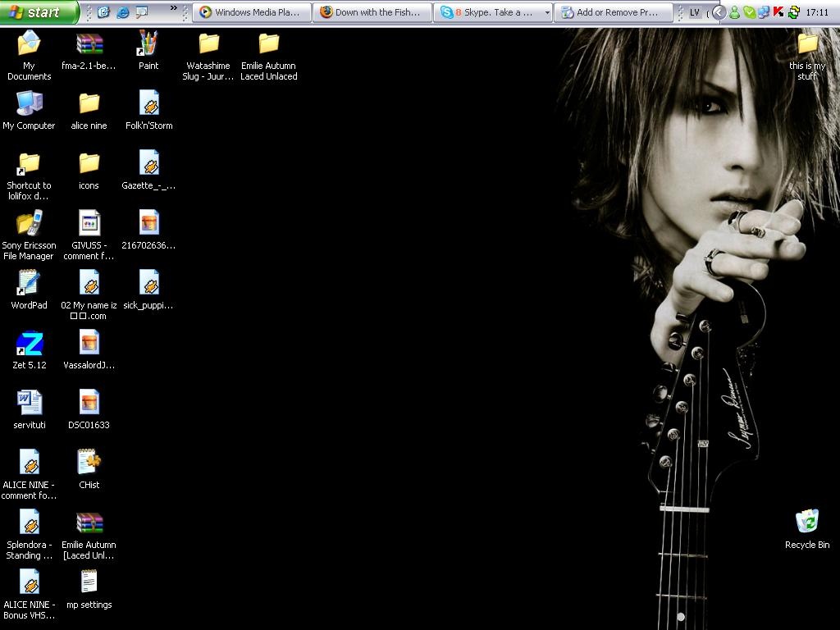Select the Watashime Slug folder

[x=208, y=57]
